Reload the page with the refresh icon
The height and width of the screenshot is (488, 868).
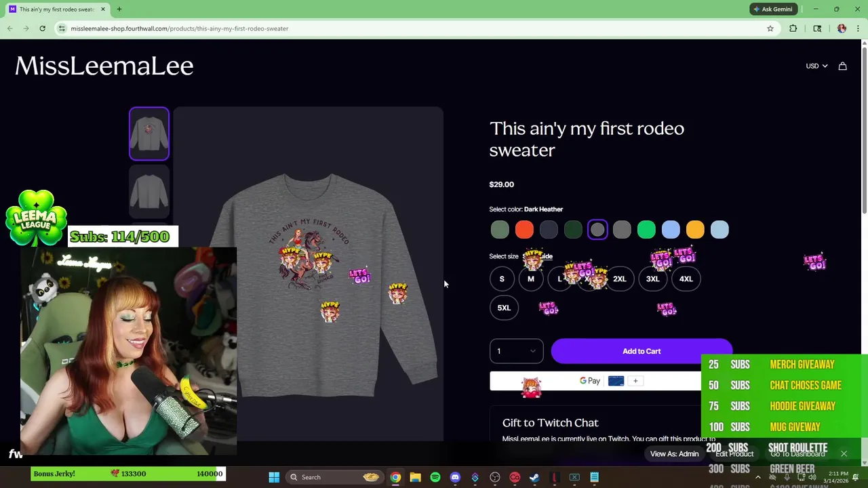[42, 28]
